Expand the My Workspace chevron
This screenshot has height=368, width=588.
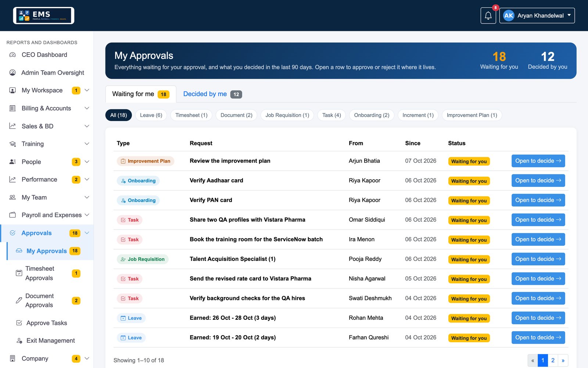point(87,90)
